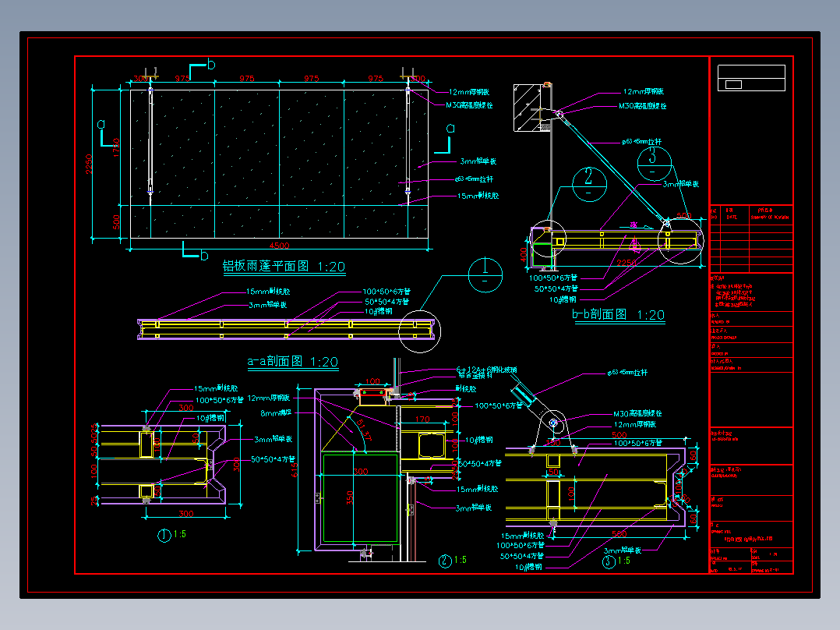
Task: Click bottom 300 dimension of detail 1
Action: (x=186, y=514)
